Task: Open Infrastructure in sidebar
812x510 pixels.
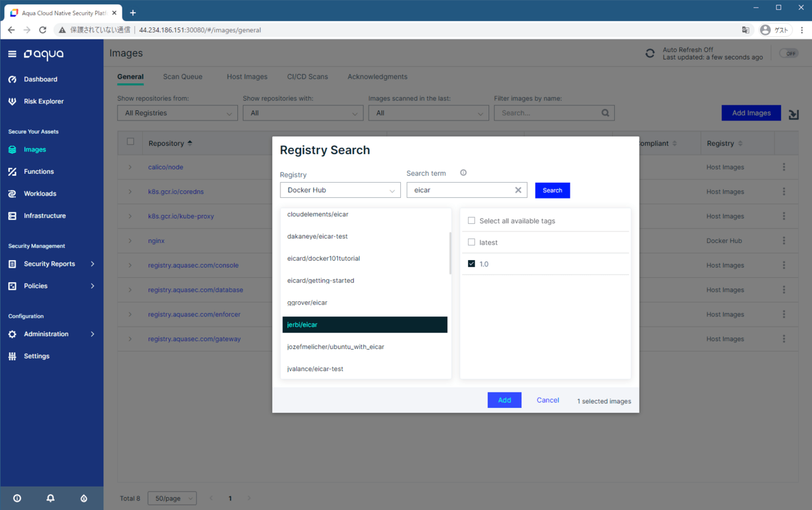Action: [x=45, y=216]
